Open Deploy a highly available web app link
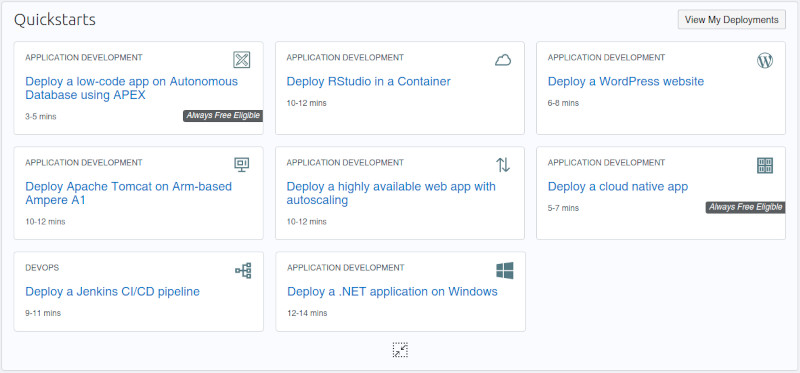Screen dimensions: 800x373 coord(391,193)
